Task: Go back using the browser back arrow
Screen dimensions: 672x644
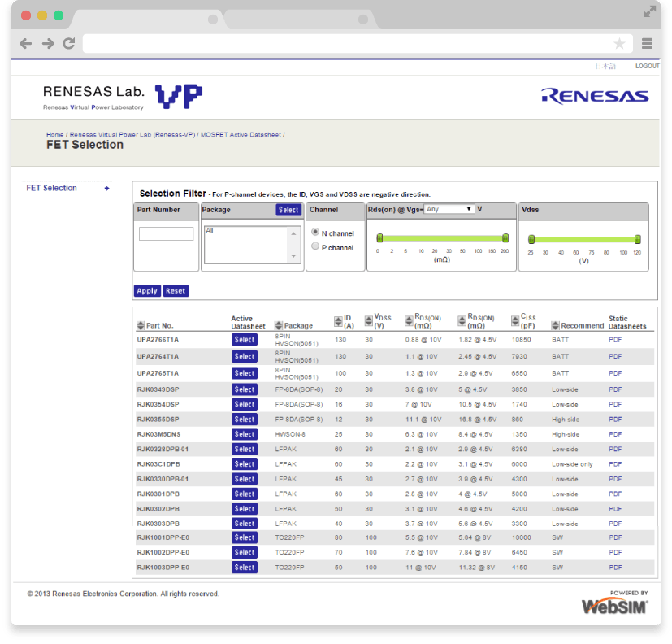Action: point(26,43)
